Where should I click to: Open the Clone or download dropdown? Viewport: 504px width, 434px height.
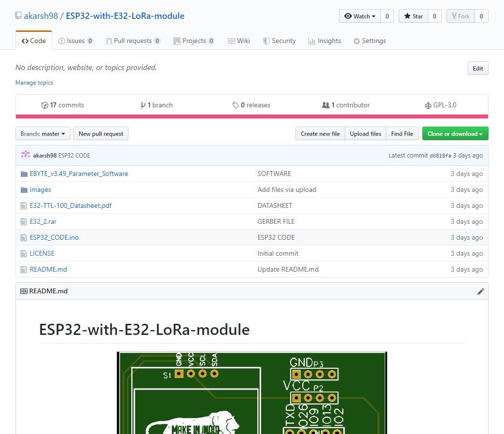coord(455,133)
